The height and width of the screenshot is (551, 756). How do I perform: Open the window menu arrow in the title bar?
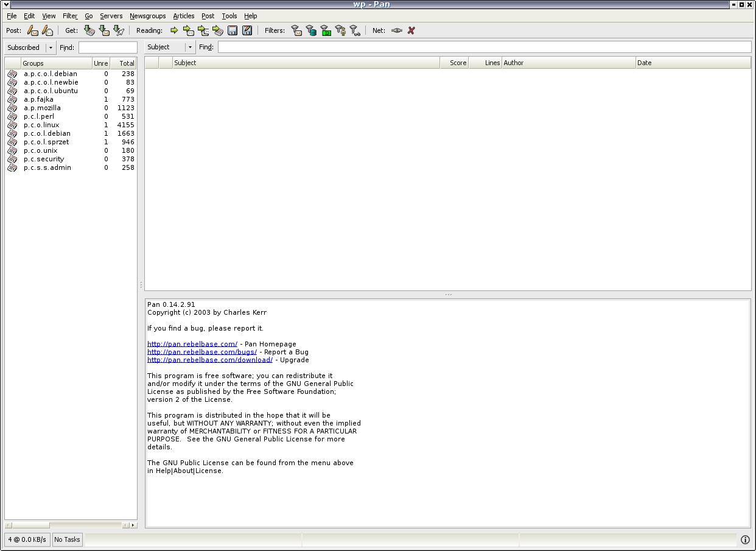(5, 4)
